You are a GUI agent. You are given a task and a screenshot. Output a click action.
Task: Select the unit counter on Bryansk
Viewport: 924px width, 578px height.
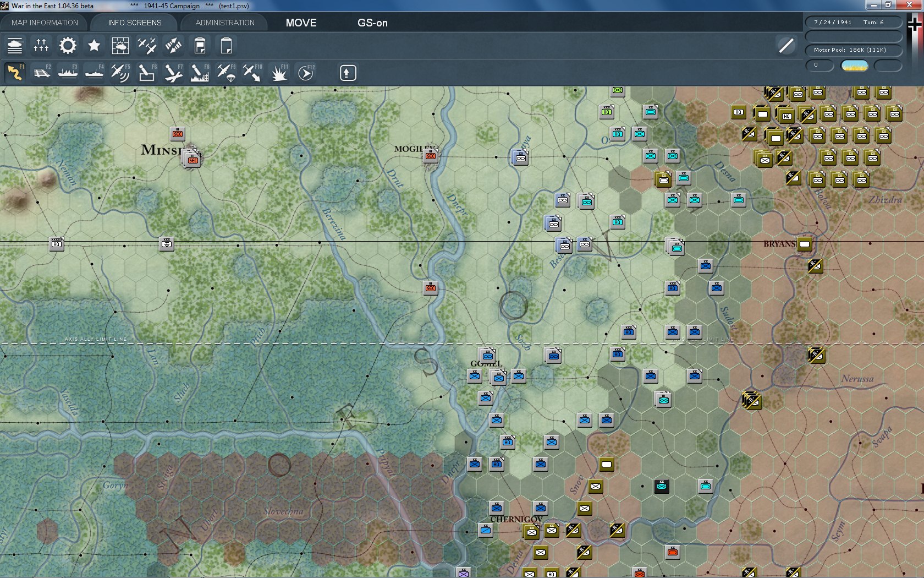pyautogui.click(x=805, y=244)
